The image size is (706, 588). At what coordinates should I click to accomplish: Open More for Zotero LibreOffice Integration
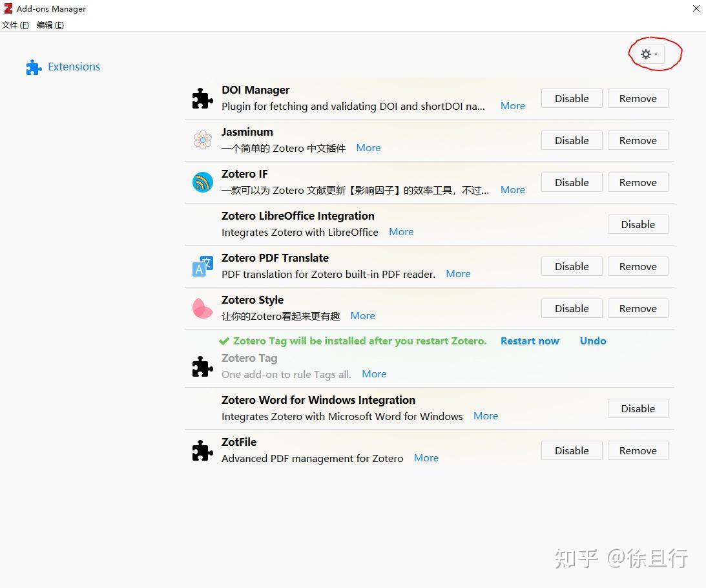click(400, 231)
